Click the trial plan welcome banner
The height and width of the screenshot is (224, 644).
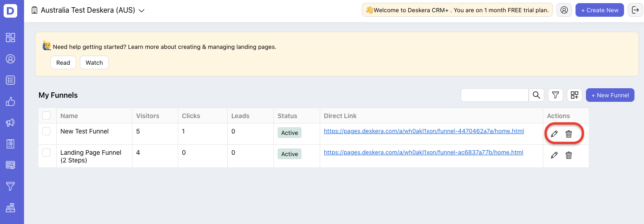[x=457, y=10]
